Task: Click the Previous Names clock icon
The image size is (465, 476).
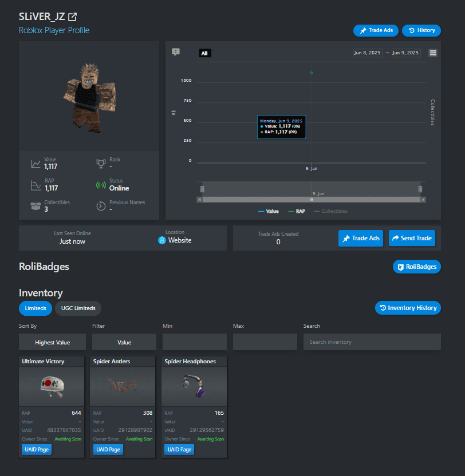Action: click(101, 206)
